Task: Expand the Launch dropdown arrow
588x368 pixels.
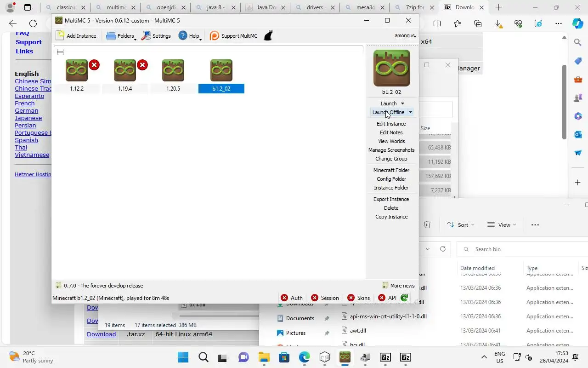Action: 403,103
